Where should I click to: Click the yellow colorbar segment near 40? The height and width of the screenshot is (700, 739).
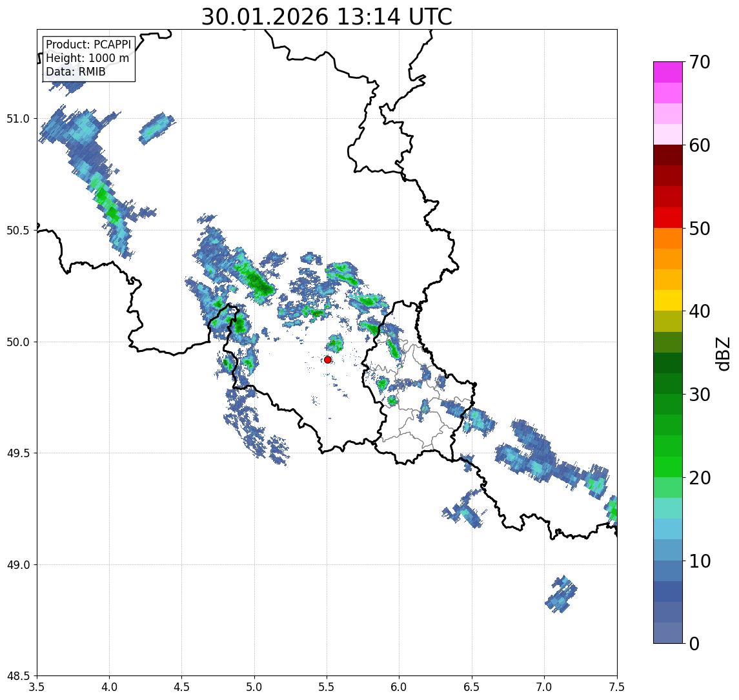[668, 301]
